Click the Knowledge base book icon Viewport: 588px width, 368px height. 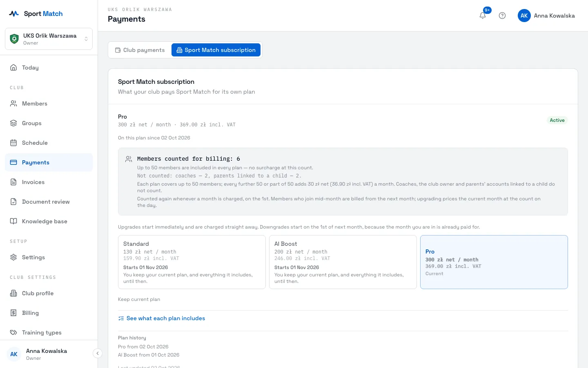pyautogui.click(x=13, y=221)
